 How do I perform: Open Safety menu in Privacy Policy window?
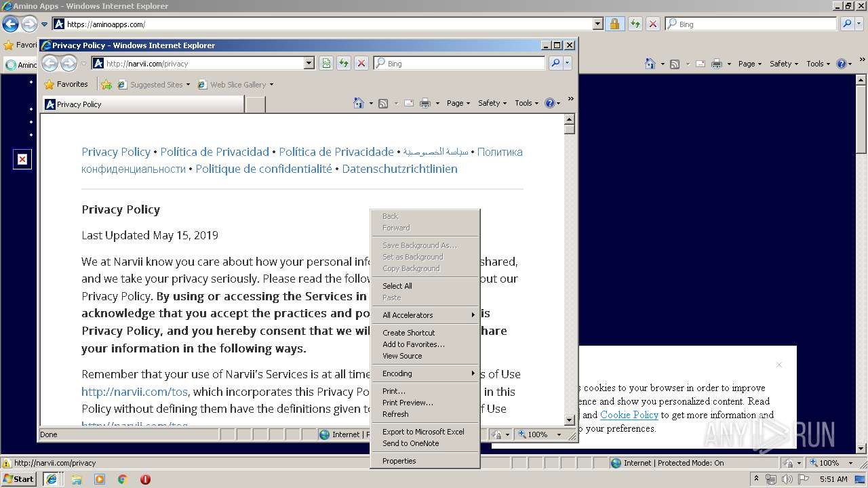point(492,103)
